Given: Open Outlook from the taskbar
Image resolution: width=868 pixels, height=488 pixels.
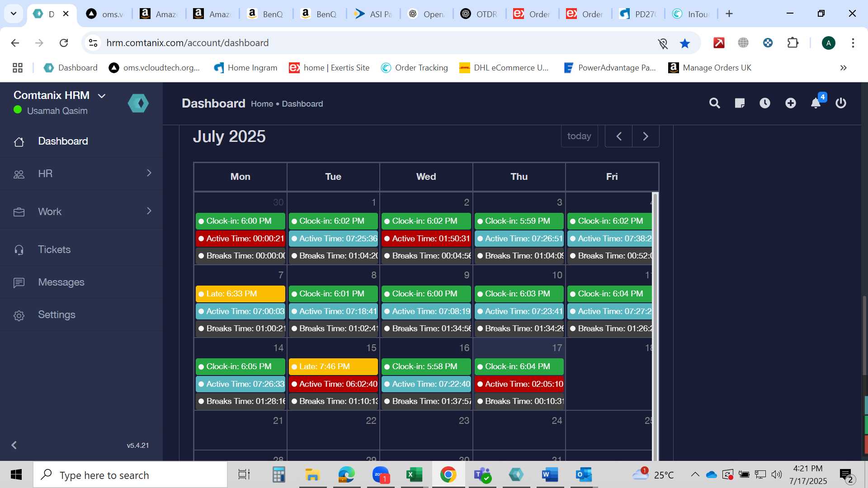Looking at the screenshot, I should point(584,475).
